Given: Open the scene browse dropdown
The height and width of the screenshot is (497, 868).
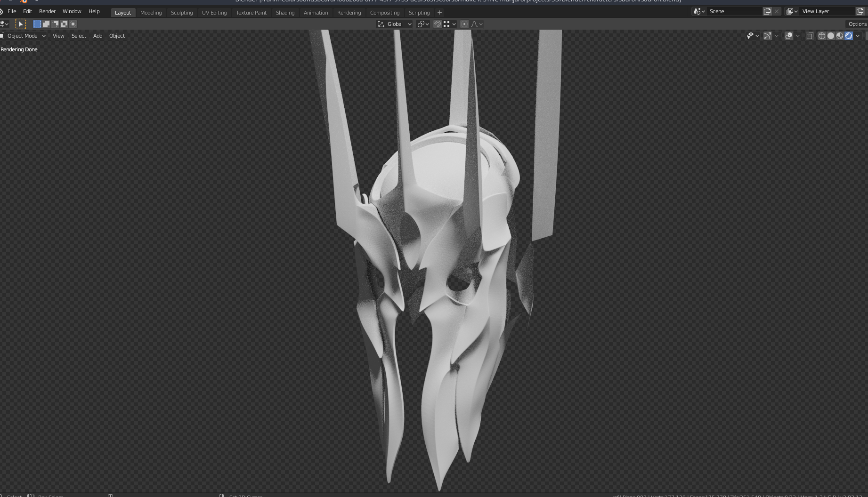Looking at the screenshot, I should (699, 11).
